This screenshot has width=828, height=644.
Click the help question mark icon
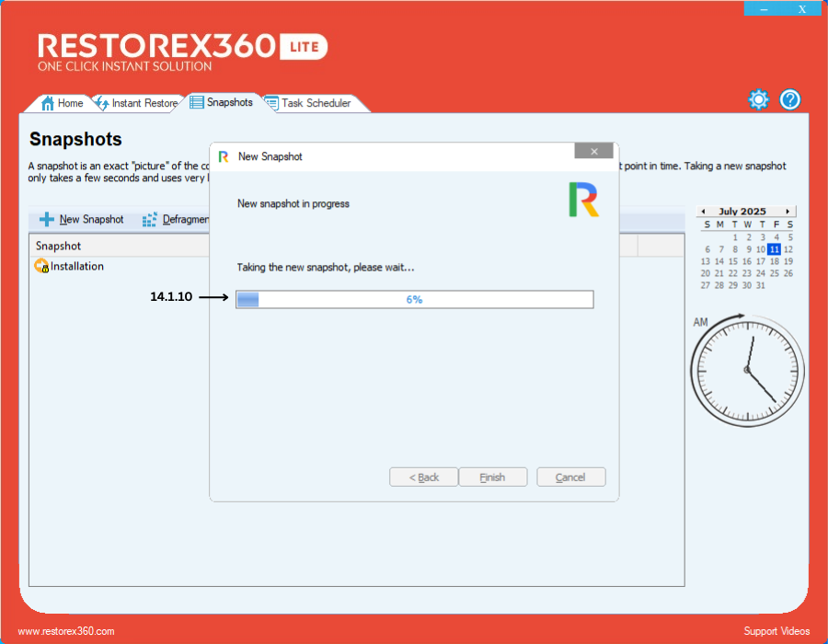[x=790, y=100]
